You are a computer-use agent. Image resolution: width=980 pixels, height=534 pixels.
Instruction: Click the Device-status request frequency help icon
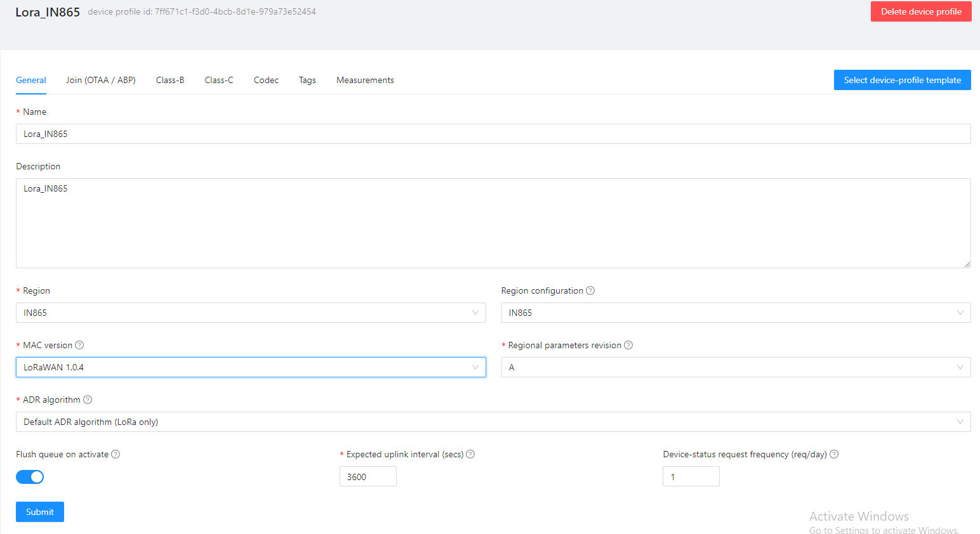click(834, 454)
